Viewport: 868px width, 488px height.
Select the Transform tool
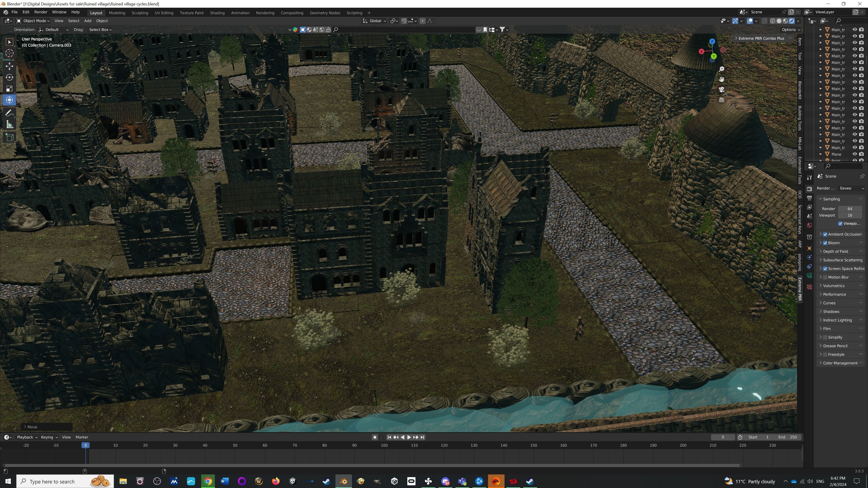tap(9, 100)
